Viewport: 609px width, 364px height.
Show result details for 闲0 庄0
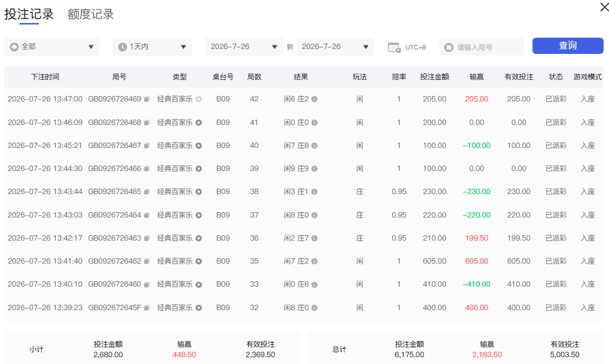(314, 123)
